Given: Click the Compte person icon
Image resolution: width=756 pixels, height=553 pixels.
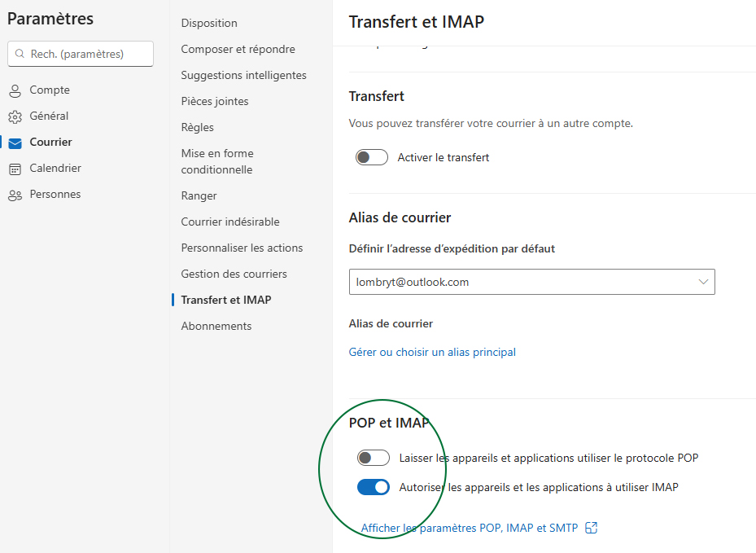Looking at the screenshot, I should (x=15, y=90).
